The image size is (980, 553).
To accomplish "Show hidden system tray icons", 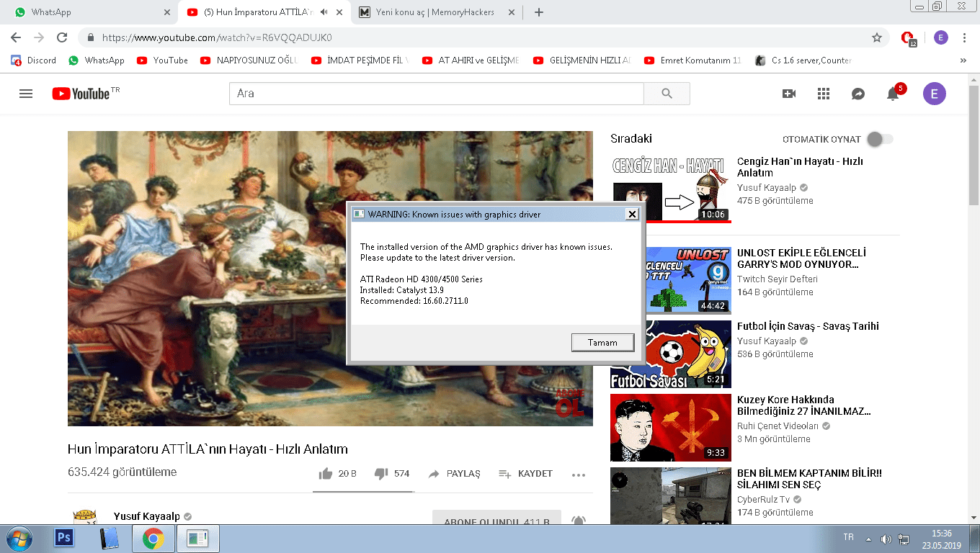I will [x=868, y=539].
